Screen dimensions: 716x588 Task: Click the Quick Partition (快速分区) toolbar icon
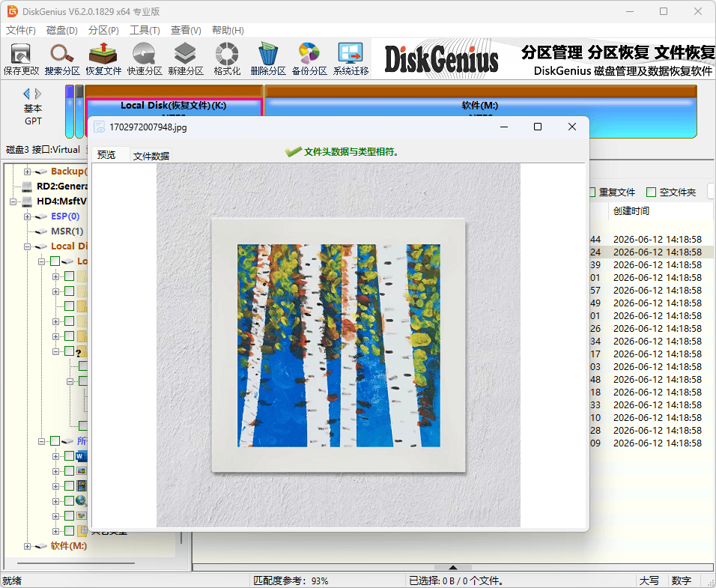pyautogui.click(x=145, y=59)
